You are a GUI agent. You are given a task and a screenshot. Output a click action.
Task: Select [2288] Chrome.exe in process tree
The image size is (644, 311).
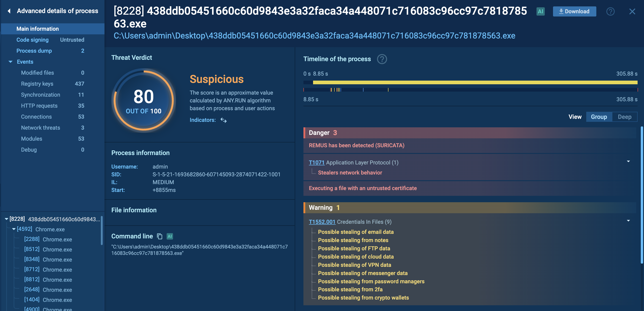(48, 239)
